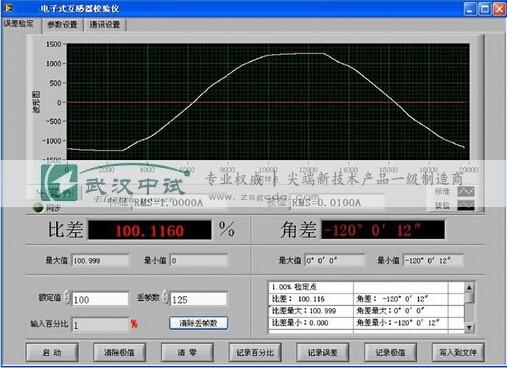Click the 额定值 input field showing 100
This screenshot has width=507, height=368.
[x=100, y=299]
